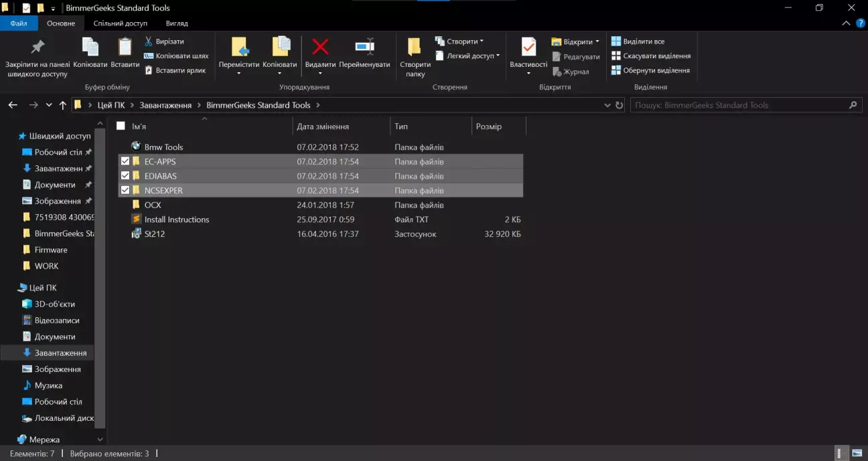This screenshot has width=868, height=461.
Task: Click Обернути виділення command
Action: 650,70
